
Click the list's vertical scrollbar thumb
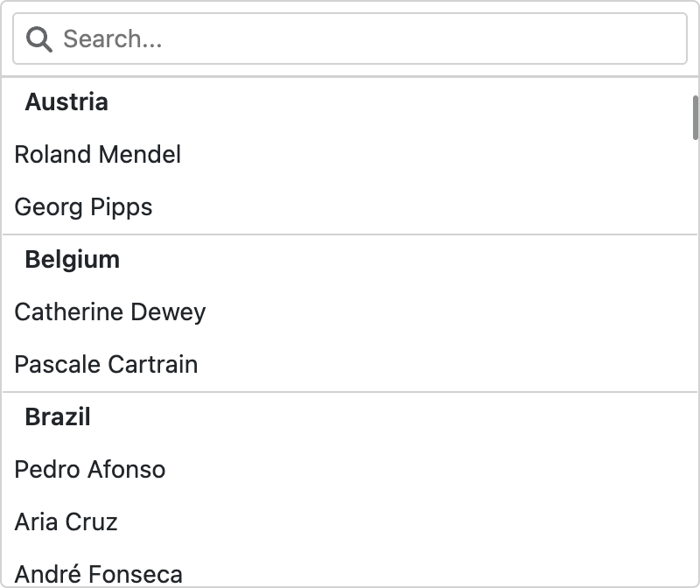pos(696,117)
